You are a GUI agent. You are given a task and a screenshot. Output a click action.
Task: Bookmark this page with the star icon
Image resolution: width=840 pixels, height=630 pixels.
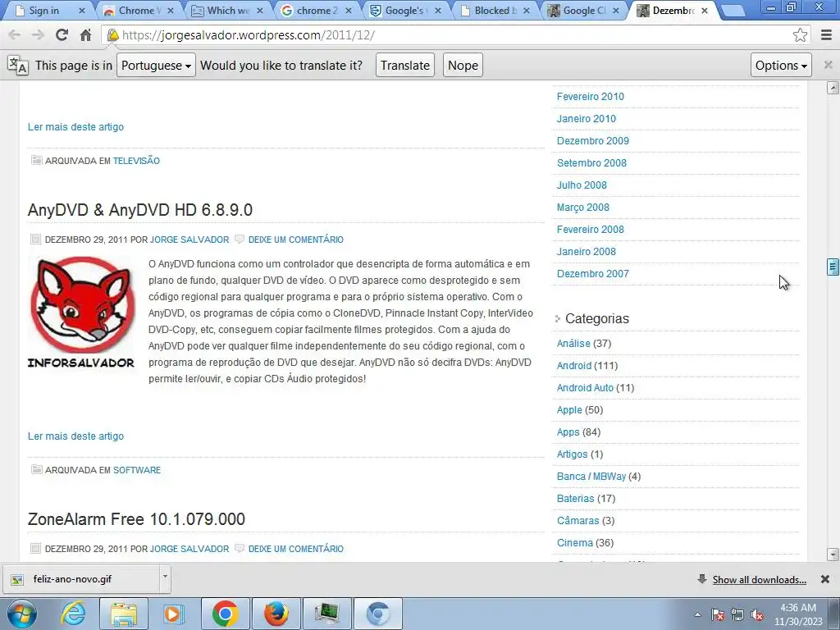click(800, 35)
